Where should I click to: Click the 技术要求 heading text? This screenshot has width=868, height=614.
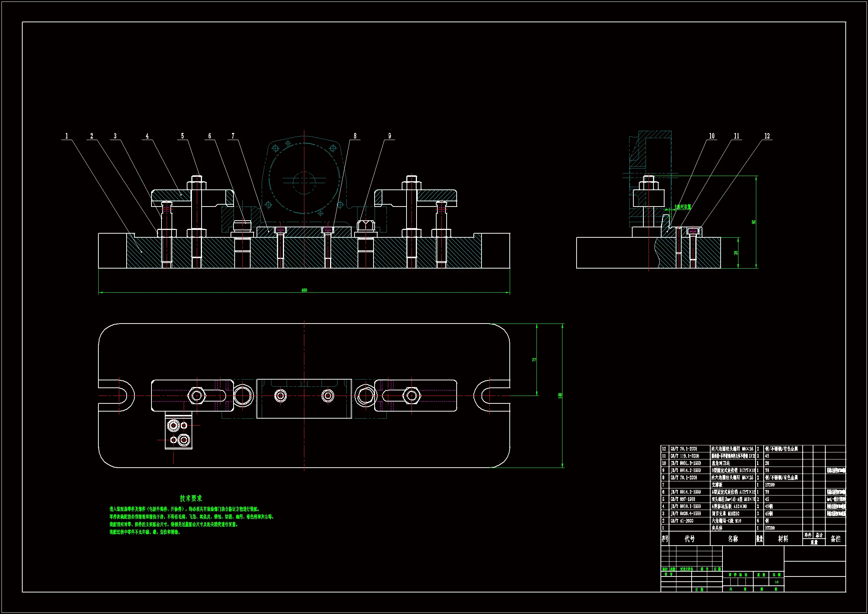[x=191, y=498]
